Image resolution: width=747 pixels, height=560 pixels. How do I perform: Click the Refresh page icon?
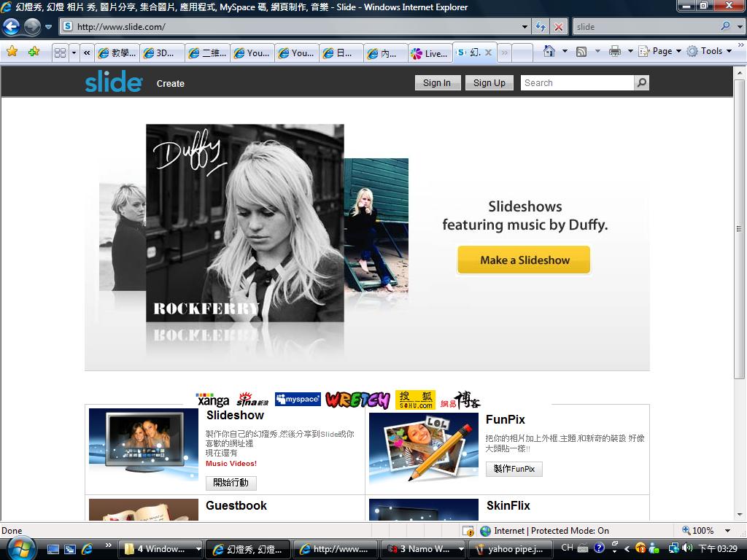(541, 27)
